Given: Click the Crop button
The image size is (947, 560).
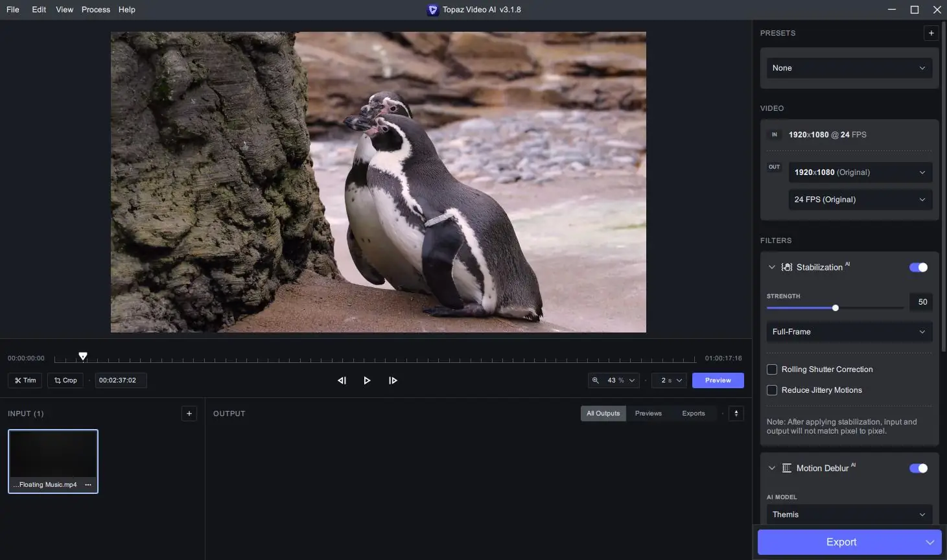Looking at the screenshot, I should click(x=65, y=380).
